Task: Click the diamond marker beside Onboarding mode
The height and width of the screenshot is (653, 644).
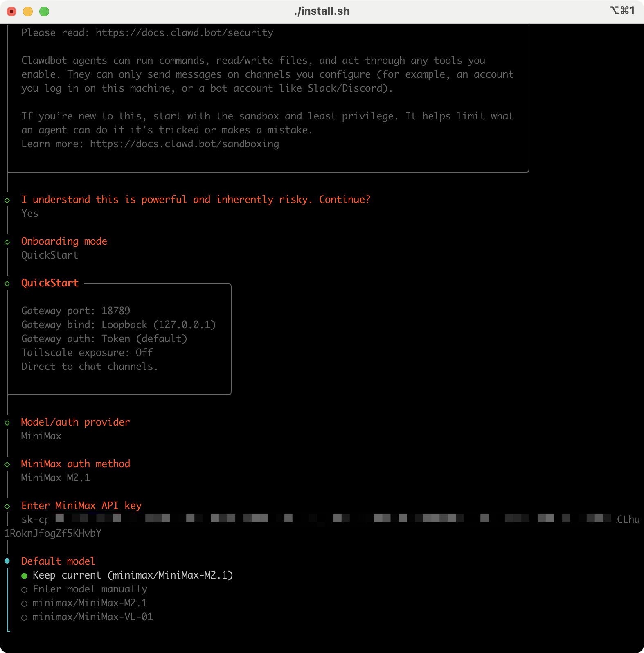Action: click(7, 242)
